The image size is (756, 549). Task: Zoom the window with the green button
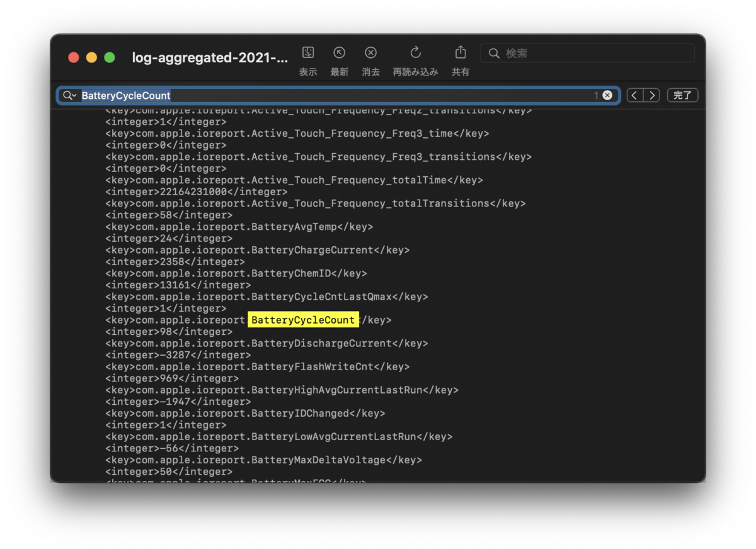(110, 58)
